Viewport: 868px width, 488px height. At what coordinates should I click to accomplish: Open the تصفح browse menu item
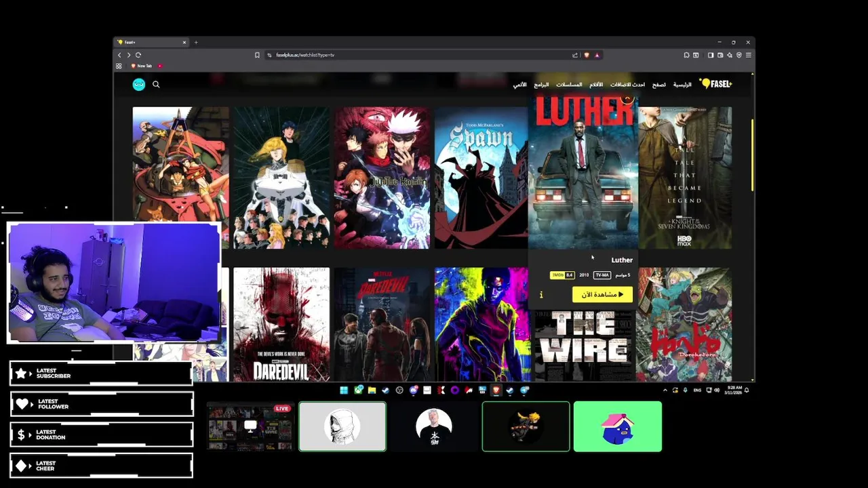(659, 85)
